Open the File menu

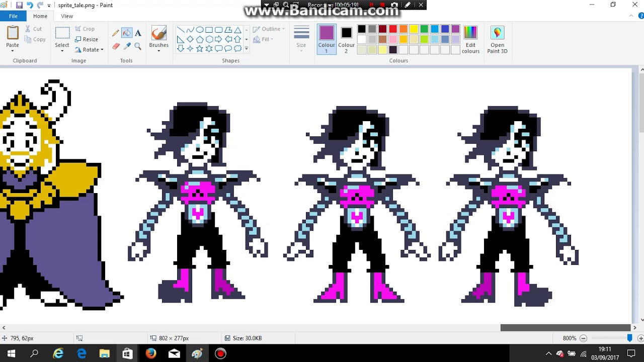point(13,16)
